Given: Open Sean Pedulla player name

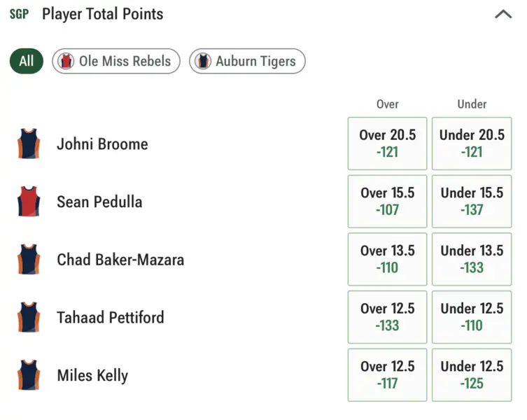Looking at the screenshot, I should [x=99, y=202].
